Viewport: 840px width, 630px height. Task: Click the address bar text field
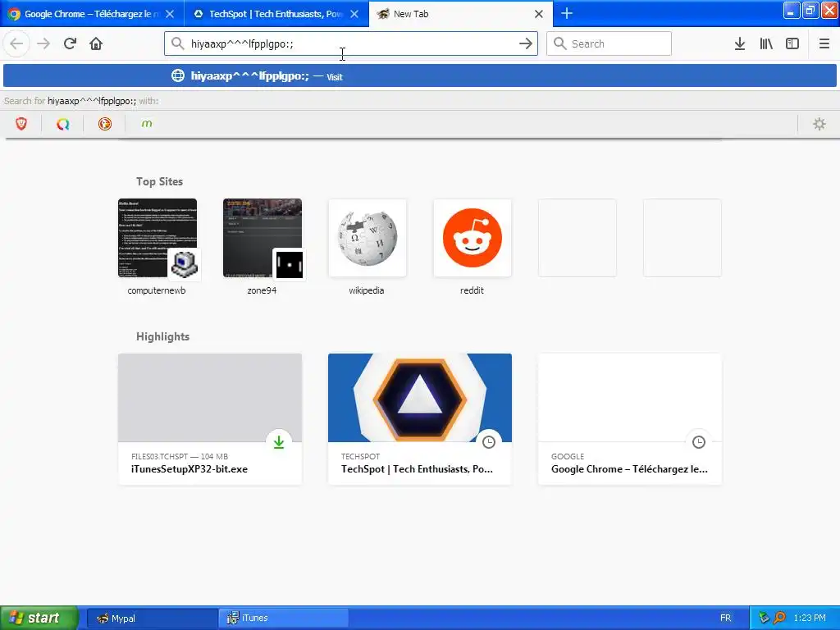351,43
